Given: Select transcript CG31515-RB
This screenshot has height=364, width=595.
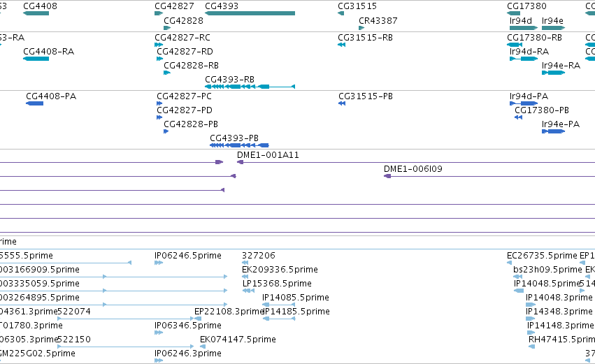Looking at the screenshot, I should (x=365, y=38).
